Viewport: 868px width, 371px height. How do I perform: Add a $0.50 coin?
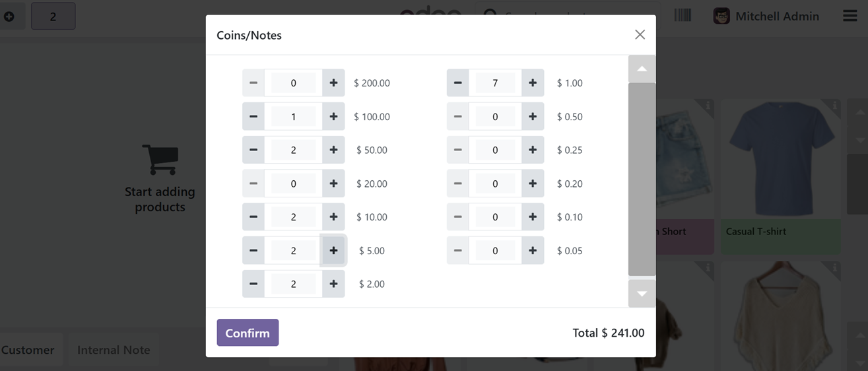[533, 117]
